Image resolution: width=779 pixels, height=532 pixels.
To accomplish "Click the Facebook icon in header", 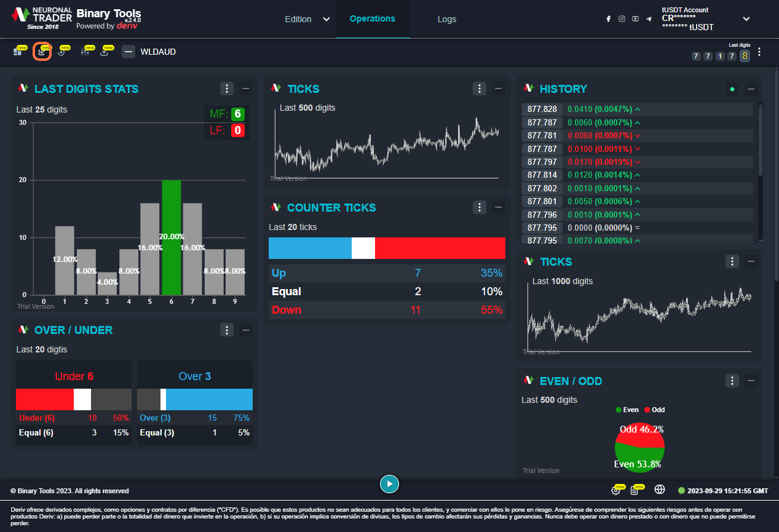I will [x=609, y=19].
